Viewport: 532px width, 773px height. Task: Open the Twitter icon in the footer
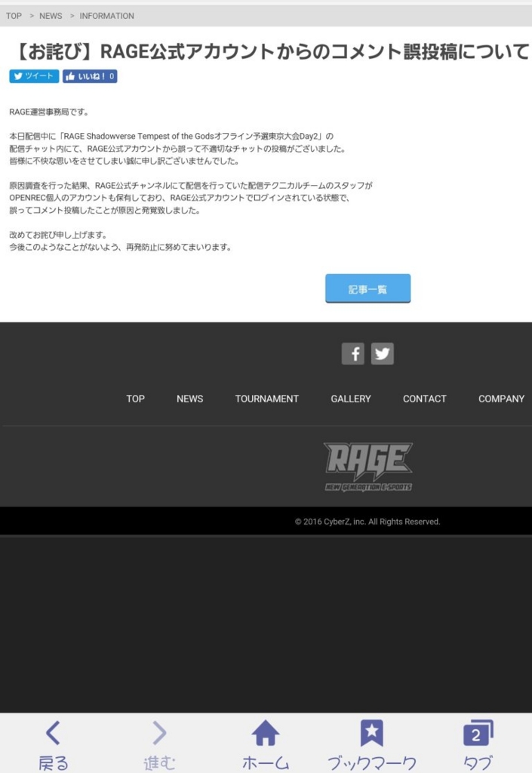pyautogui.click(x=383, y=353)
